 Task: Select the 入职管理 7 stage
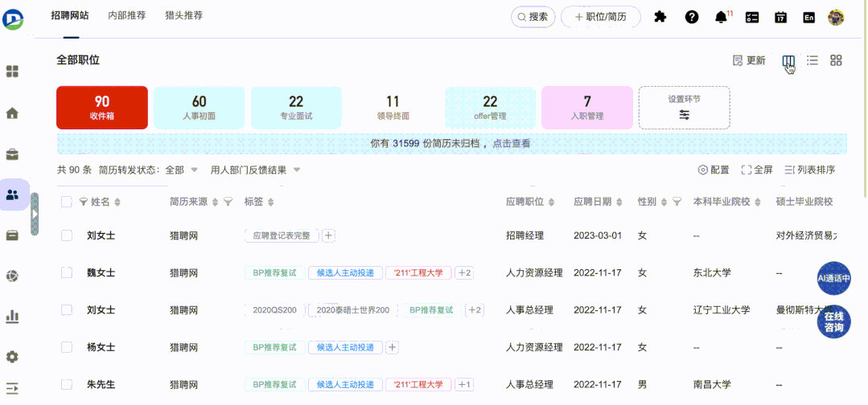pos(587,108)
